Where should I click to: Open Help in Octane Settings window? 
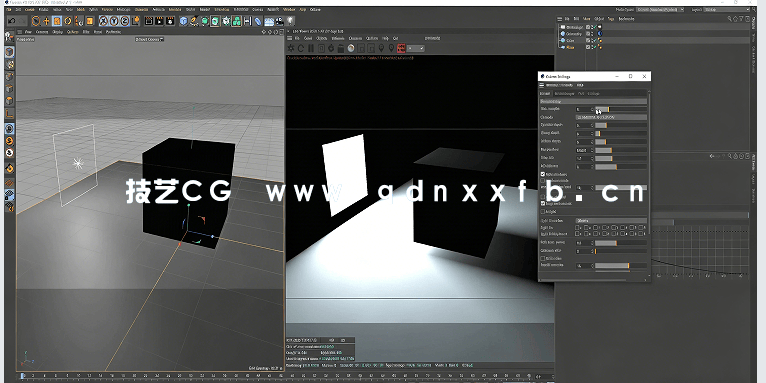tap(580, 85)
